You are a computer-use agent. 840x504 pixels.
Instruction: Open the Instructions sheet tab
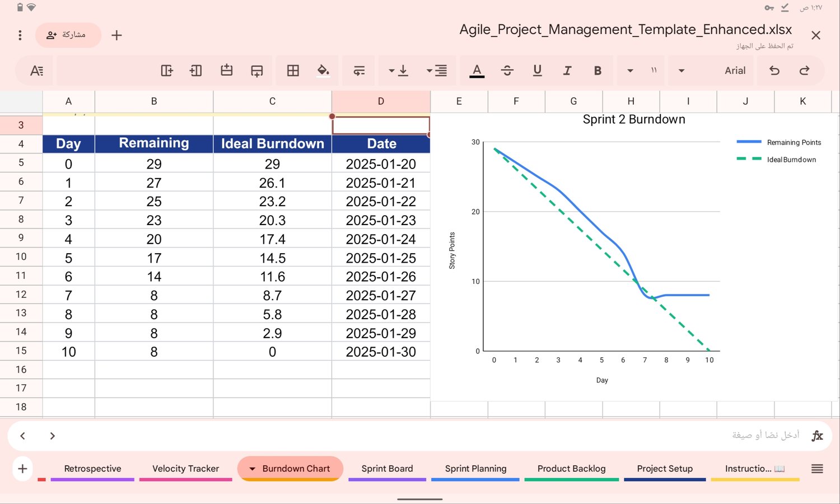(x=755, y=469)
